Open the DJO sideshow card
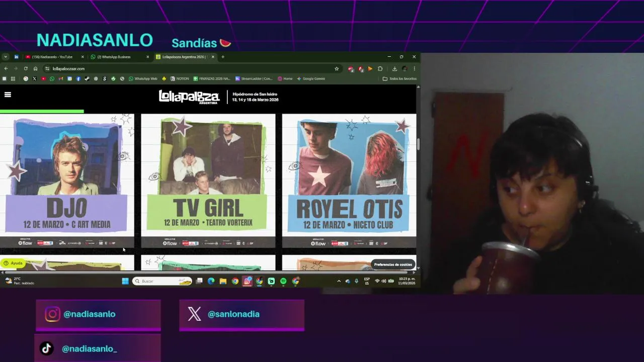Image resolution: width=644 pixels, height=362 pixels. pos(67,181)
